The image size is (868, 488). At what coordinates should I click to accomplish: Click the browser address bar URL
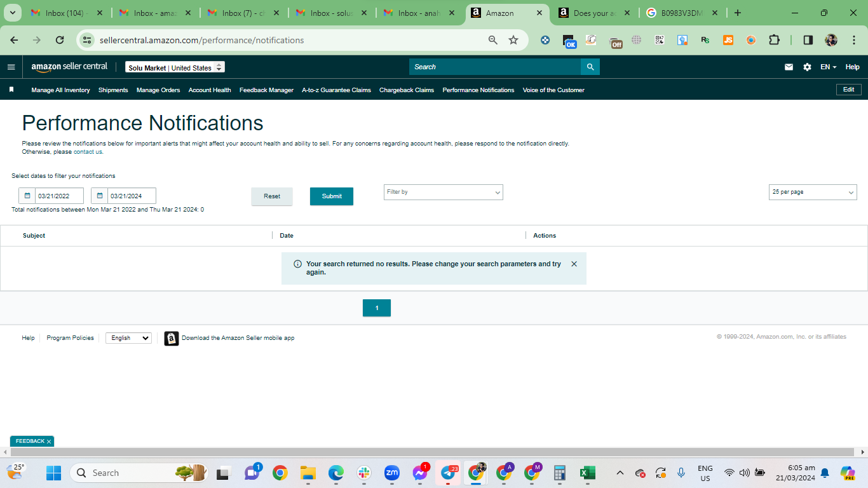201,40
